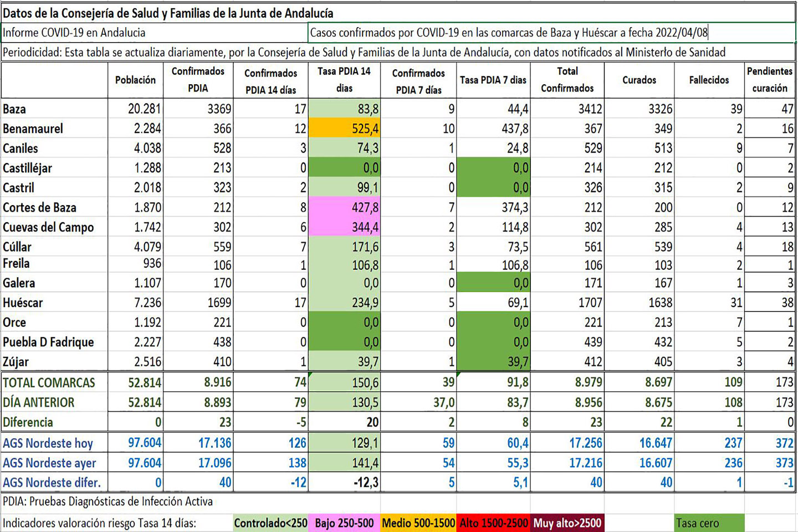Select the 'Baza' row label cell
The height and width of the screenshot is (532, 798).
(54, 109)
